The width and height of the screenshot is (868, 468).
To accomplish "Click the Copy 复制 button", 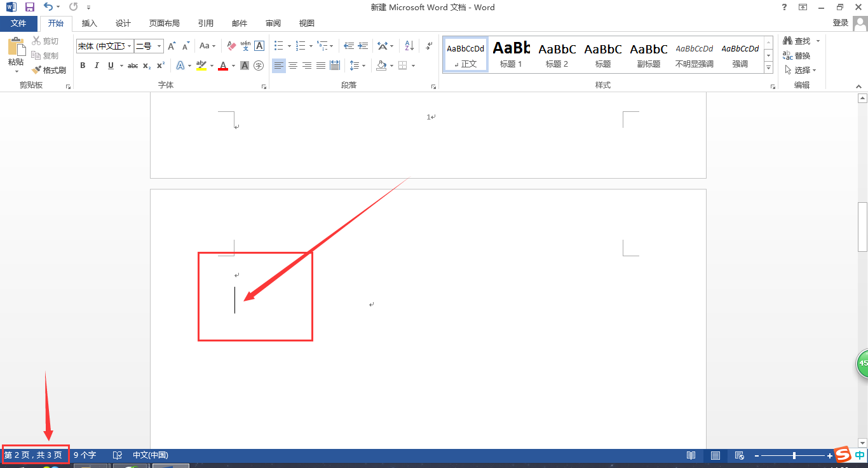I will pyautogui.click(x=46, y=56).
